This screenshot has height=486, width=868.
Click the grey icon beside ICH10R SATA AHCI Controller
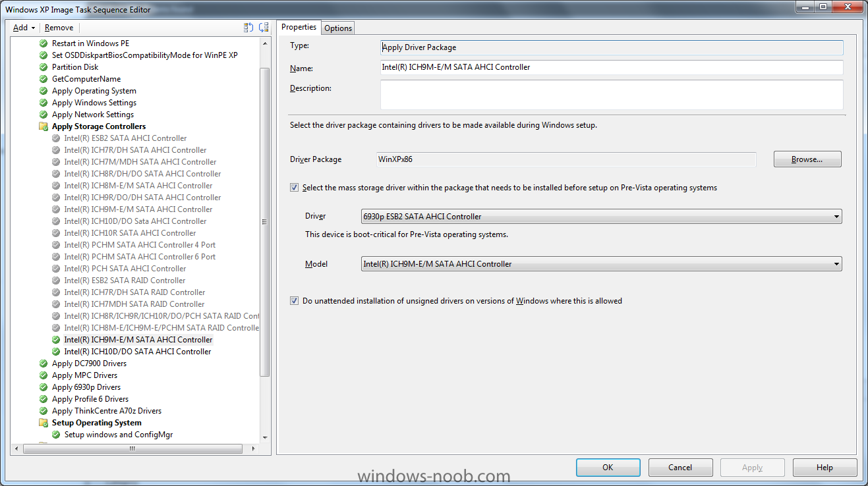coord(56,233)
